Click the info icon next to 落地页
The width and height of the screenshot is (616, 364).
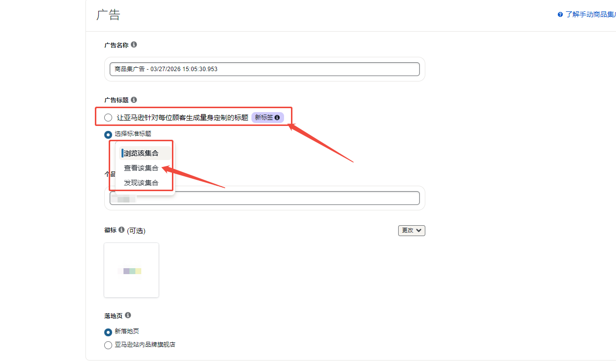click(128, 315)
